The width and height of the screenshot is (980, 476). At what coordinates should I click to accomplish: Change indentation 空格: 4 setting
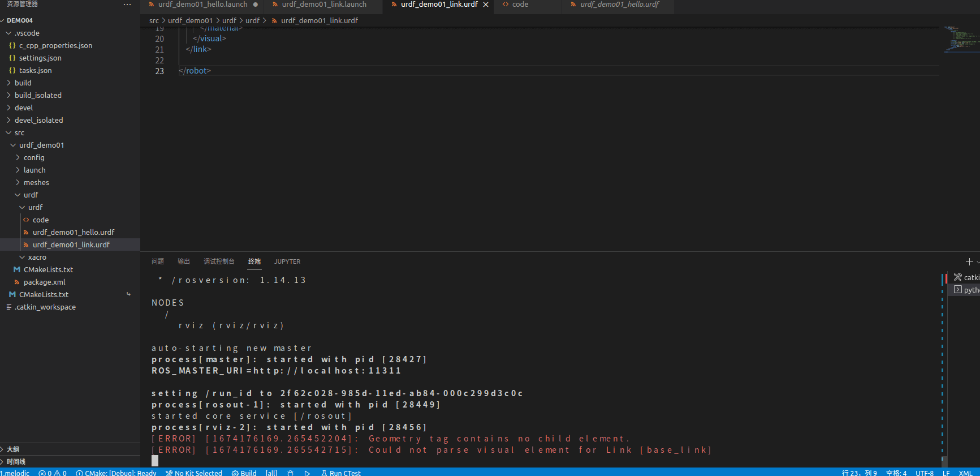pos(896,473)
